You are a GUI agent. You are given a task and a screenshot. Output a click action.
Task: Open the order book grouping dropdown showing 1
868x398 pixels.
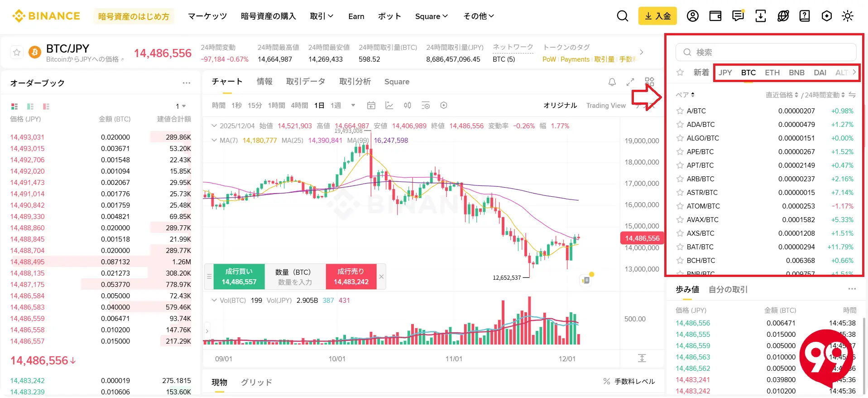[x=181, y=105]
